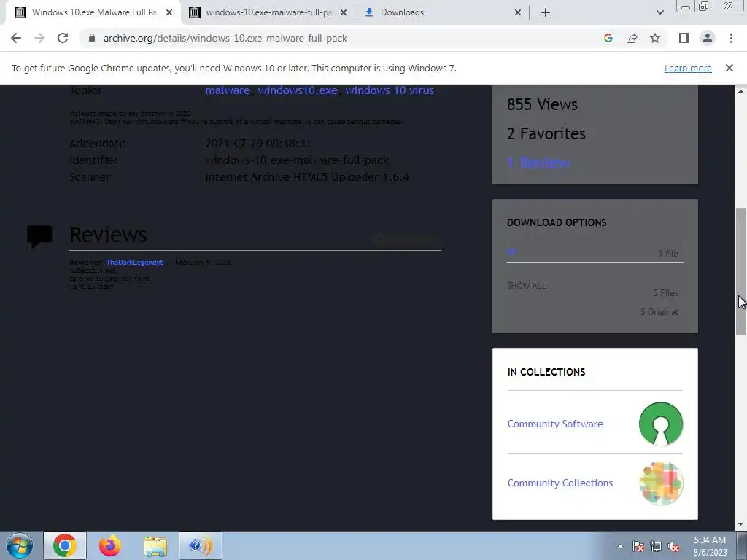Open the network tray icon

(656, 546)
